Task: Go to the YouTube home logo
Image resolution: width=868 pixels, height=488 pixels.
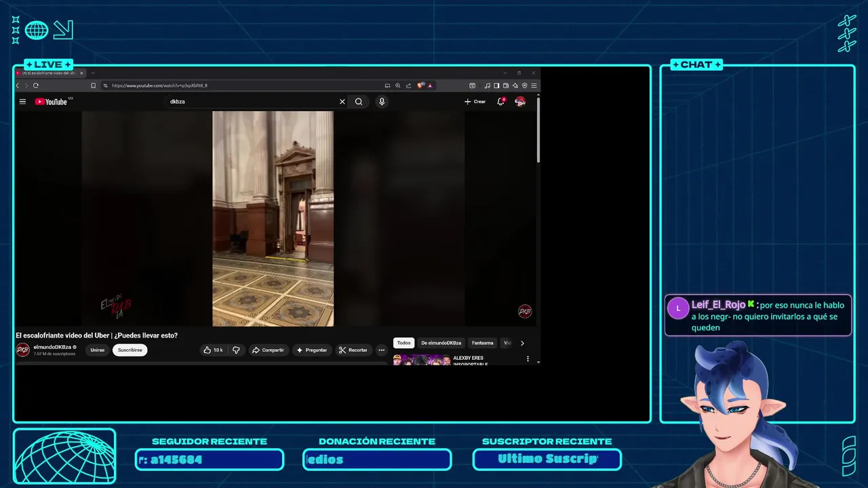Action: coord(51,102)
